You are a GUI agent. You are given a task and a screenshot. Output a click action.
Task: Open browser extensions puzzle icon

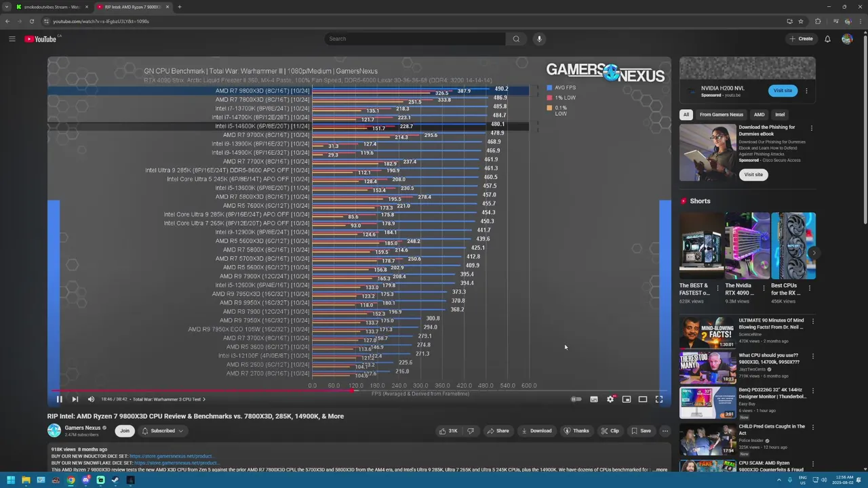[818, 21]
